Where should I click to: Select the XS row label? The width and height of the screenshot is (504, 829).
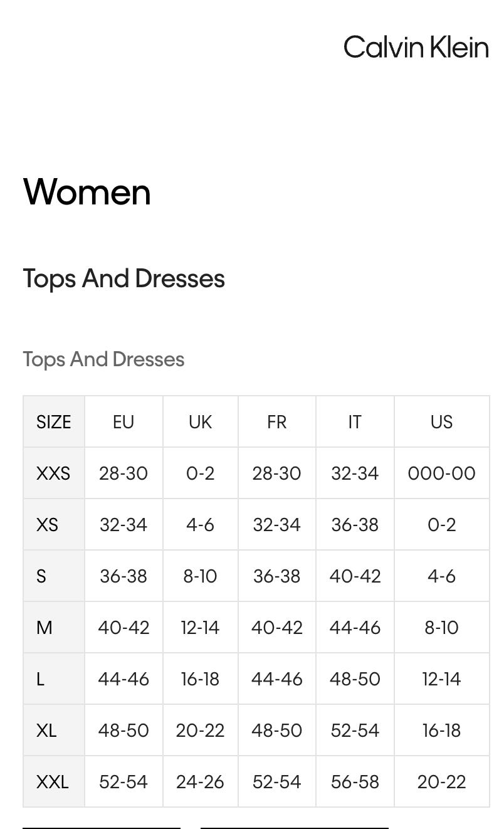(47, 525)
